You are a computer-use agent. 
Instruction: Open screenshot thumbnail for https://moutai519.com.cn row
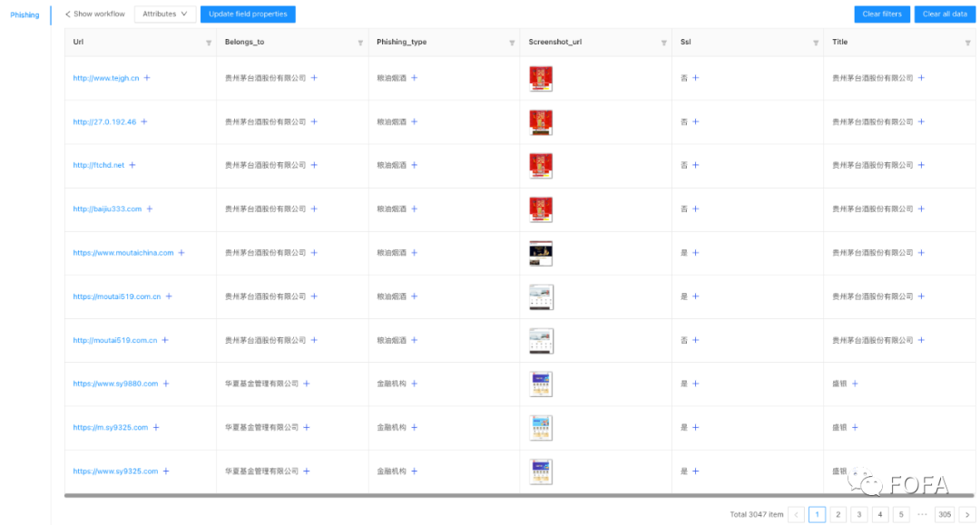pyautogui.click(x=541, y=297)
